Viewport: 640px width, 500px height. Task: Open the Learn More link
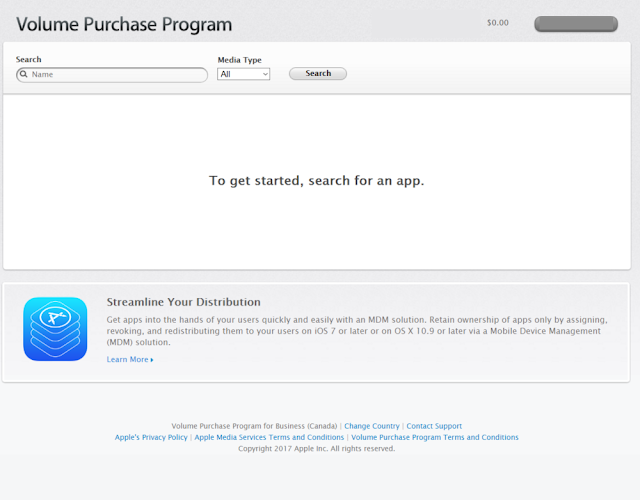[130, 359]
